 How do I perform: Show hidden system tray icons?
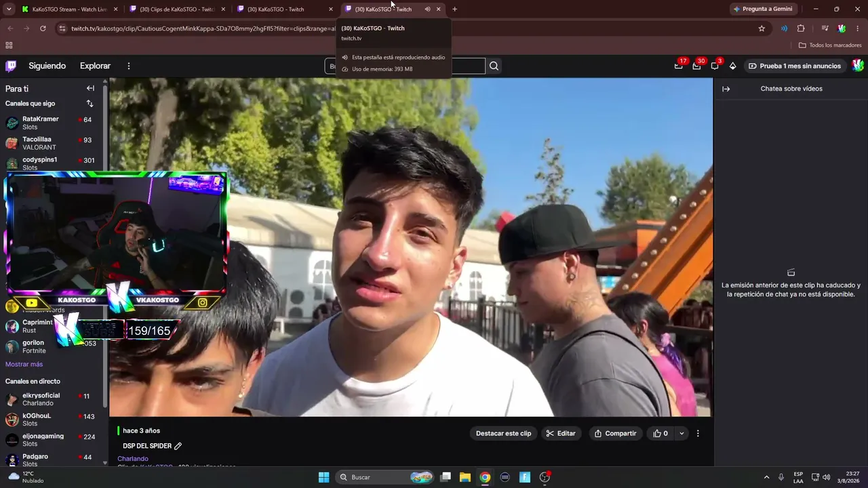767,477
